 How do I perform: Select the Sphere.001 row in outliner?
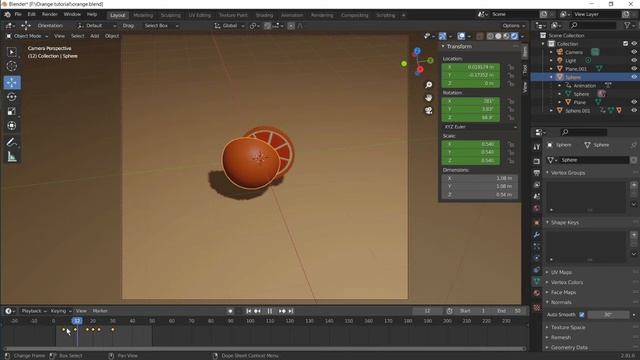(577, 111)
